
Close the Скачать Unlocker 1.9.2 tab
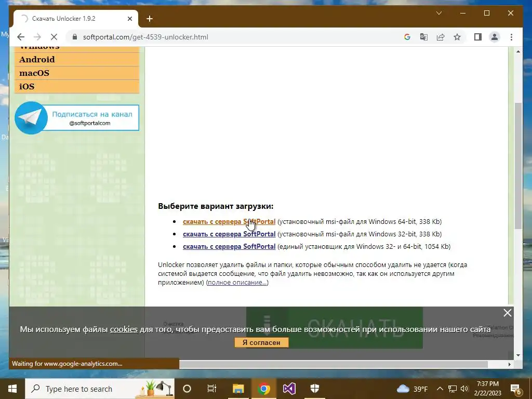click(x=129, y=19)
